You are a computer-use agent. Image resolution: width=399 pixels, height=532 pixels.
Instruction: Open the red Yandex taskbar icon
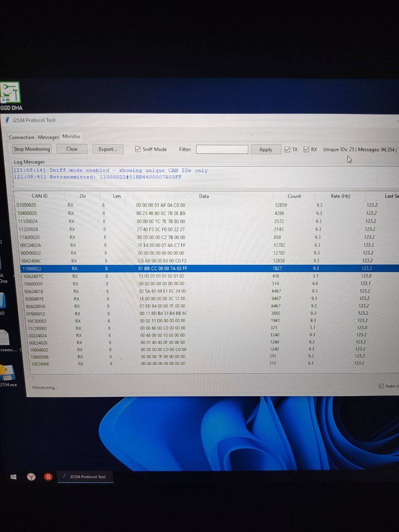tap(49, 477)
